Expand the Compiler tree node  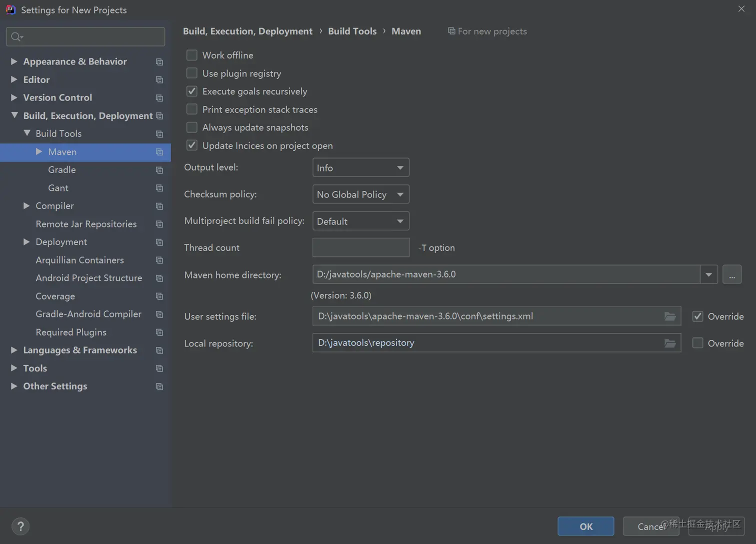pos(26,205)
